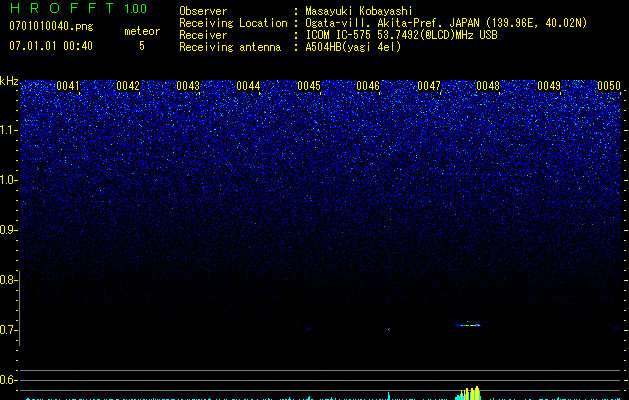Click the 1.0 frequency axis label
This screenshot has height=400, width=629.
point(8,180)
